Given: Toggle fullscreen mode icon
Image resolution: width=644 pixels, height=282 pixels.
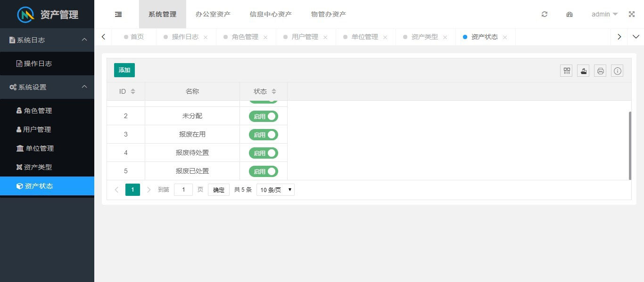Looking at the screenshot, I should click(632, 14).
